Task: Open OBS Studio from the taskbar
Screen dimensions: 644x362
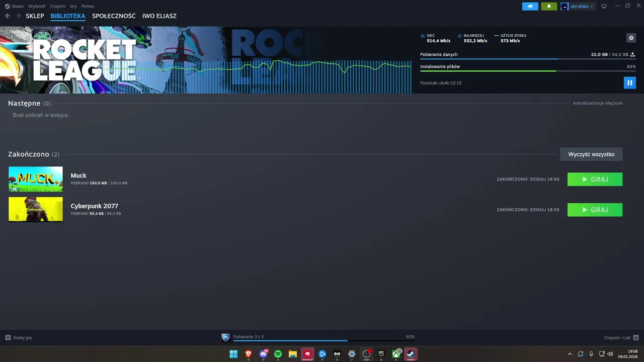Action: click(x=367, y=354)
